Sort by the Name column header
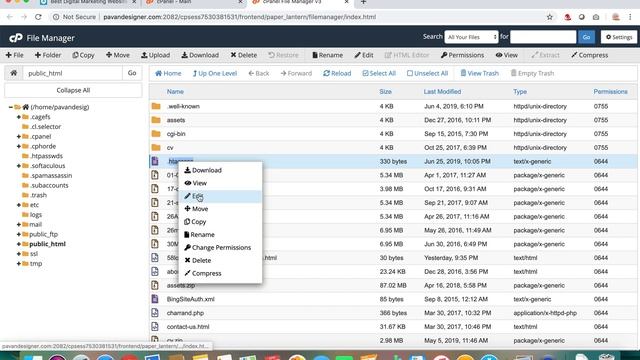The height and width of the screenshot is (360, 640). click(175, 92)
